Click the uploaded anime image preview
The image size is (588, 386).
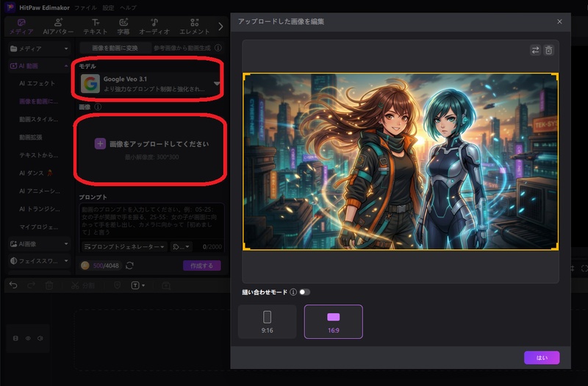tap(401, 161)
